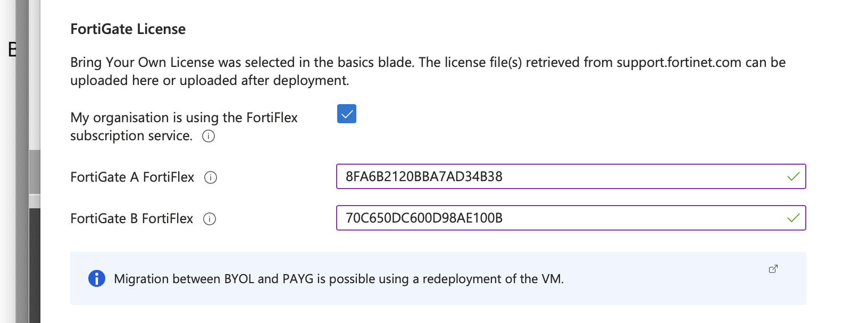Click the 'My organisation is using the FortiFlex' label
Image resolution: width=868 pixels, height=323 pixels.
pyautogui.click(x=184, y=117)
